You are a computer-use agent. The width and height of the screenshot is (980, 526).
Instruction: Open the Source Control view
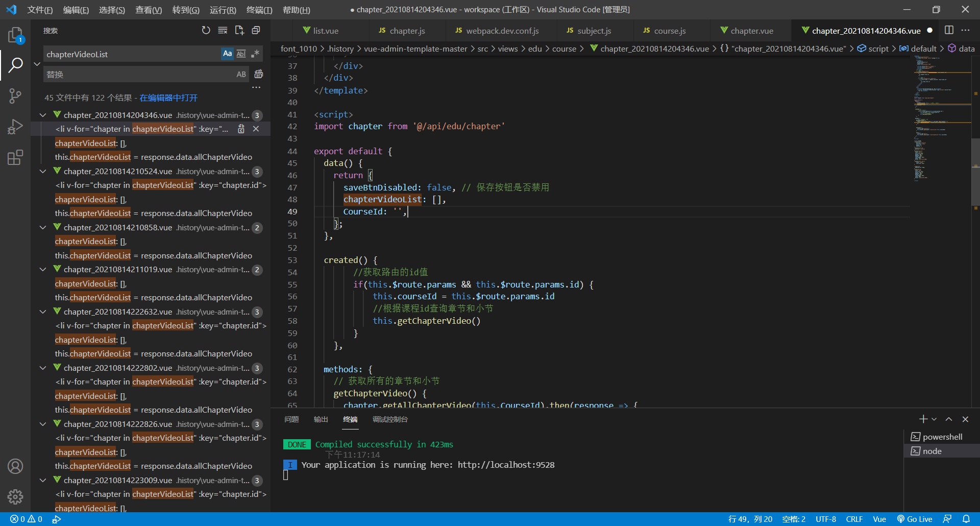(x=15, y=95)
